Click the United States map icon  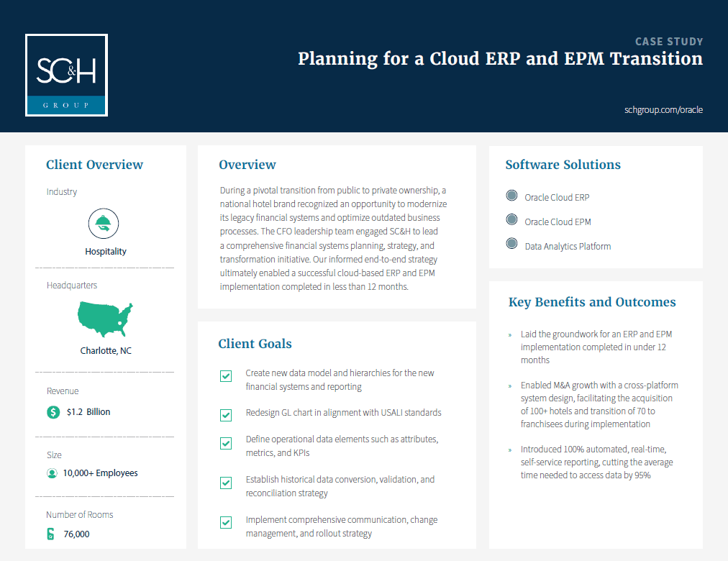105,319
